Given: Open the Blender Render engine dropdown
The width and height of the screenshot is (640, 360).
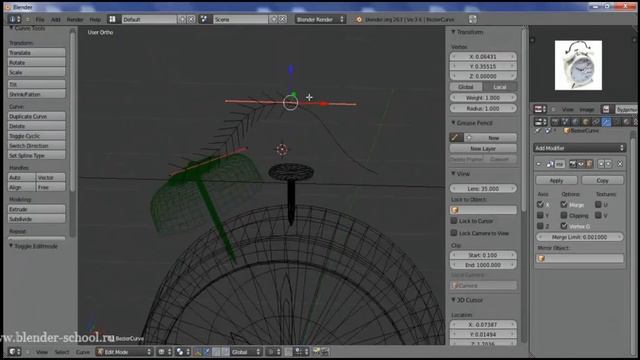Looking at the screenshot, I should [320, 19].
